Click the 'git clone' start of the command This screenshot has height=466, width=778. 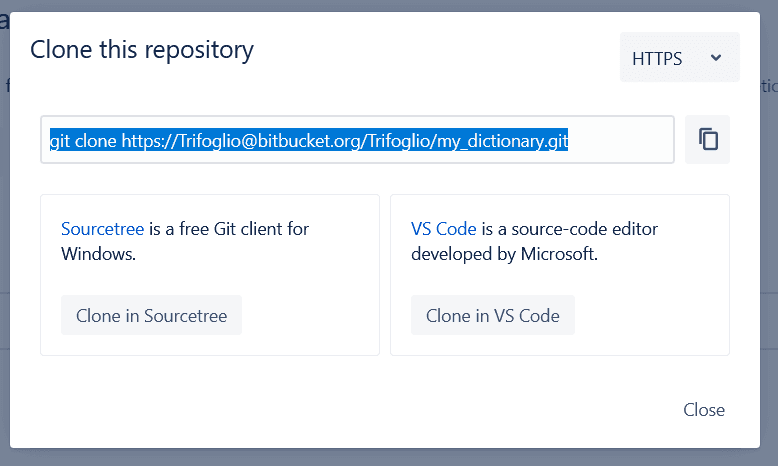click(83, 141)
